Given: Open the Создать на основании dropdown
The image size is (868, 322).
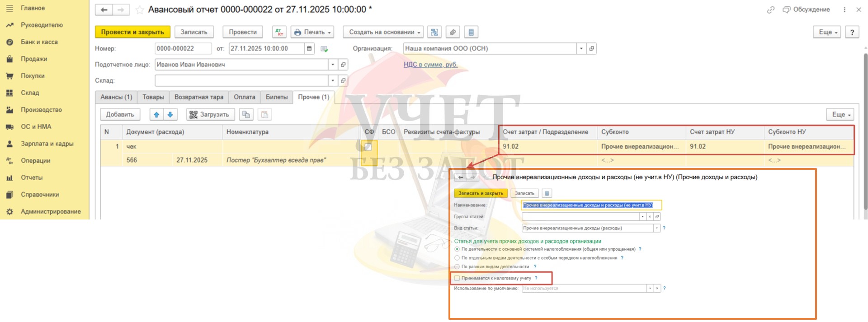Looking at the screenshot, I should (383, 32).
